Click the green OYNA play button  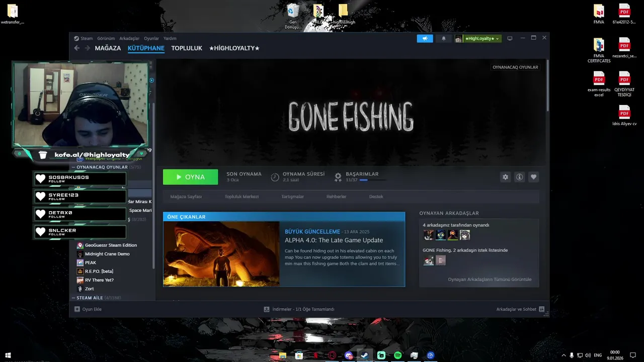[x=190, y=177]
